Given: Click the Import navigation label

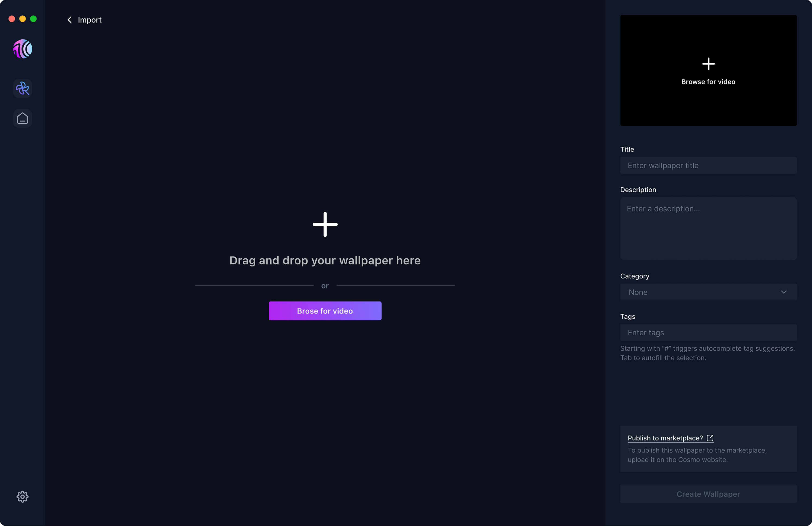Looking at the screenshot, I should 90,20.
